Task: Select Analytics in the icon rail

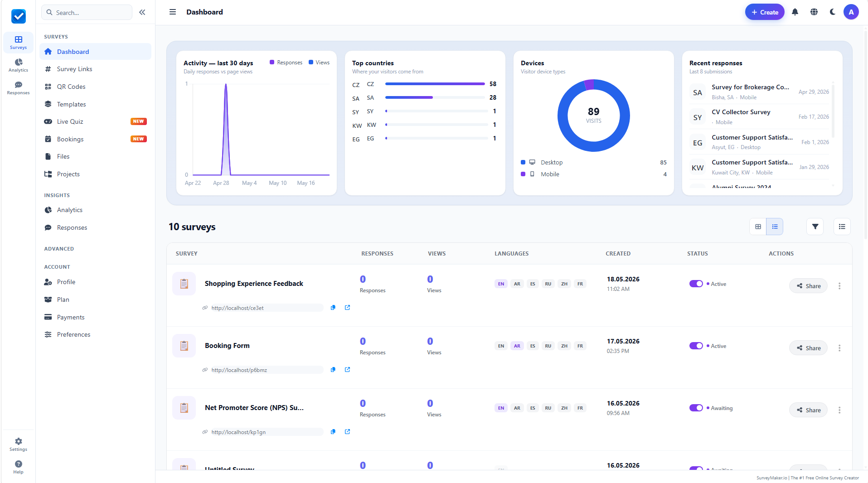Action: 19,65
